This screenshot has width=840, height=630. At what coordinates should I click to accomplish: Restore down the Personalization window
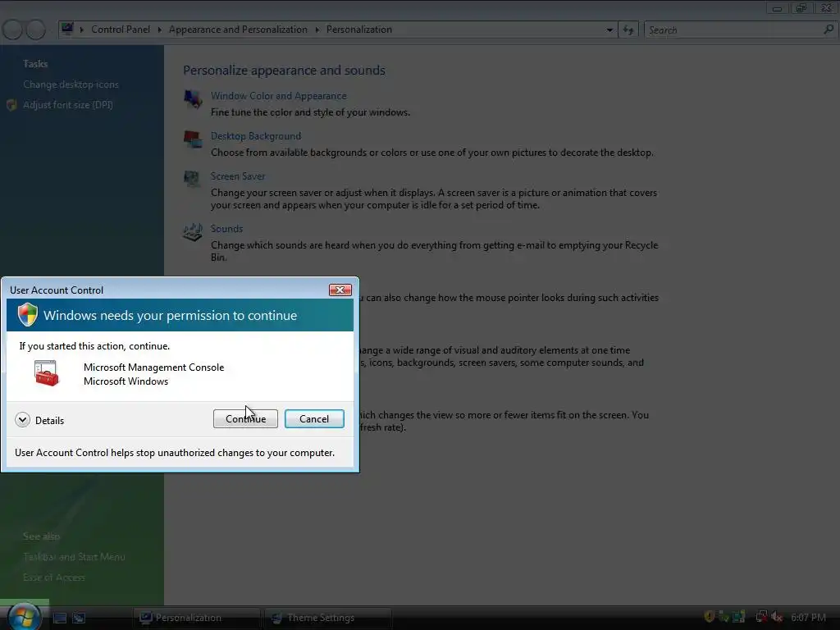click(801, 8)
